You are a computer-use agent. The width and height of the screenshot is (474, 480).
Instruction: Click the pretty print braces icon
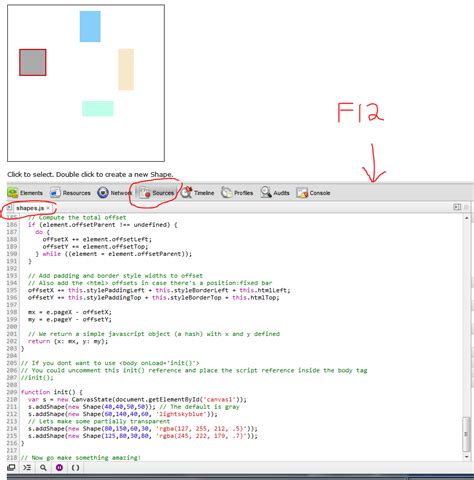point(76,468)
